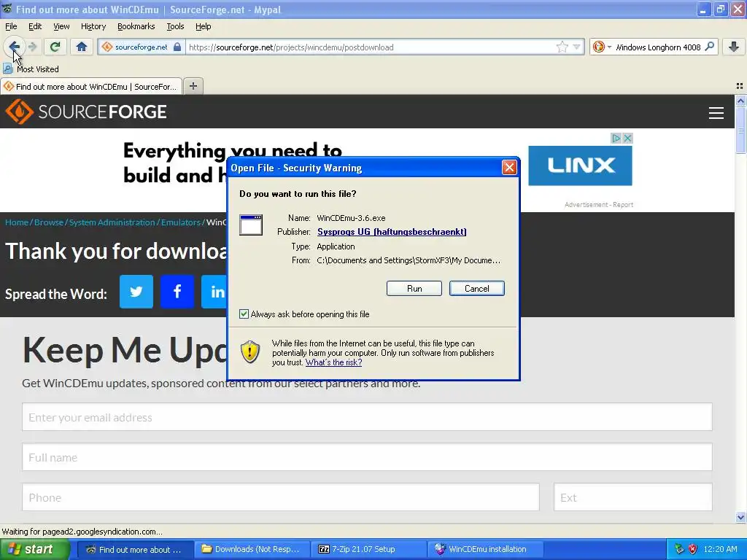Click the yellow warning shield icon
The height and width of the screenshot is (560, 747).
(250, 352)
